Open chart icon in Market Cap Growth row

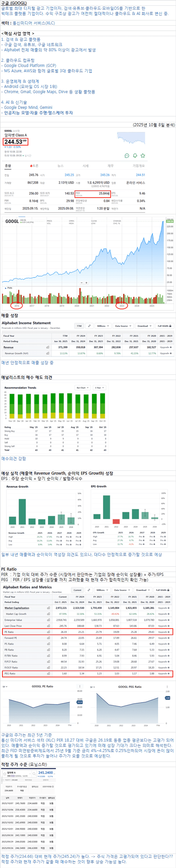[x=49, y=614]
